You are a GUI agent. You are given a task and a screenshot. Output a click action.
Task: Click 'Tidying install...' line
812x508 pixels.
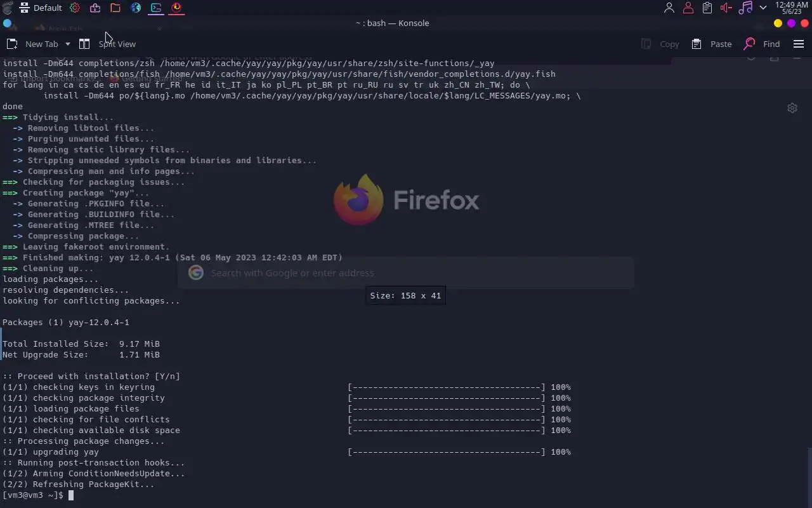tap(58, 117)
